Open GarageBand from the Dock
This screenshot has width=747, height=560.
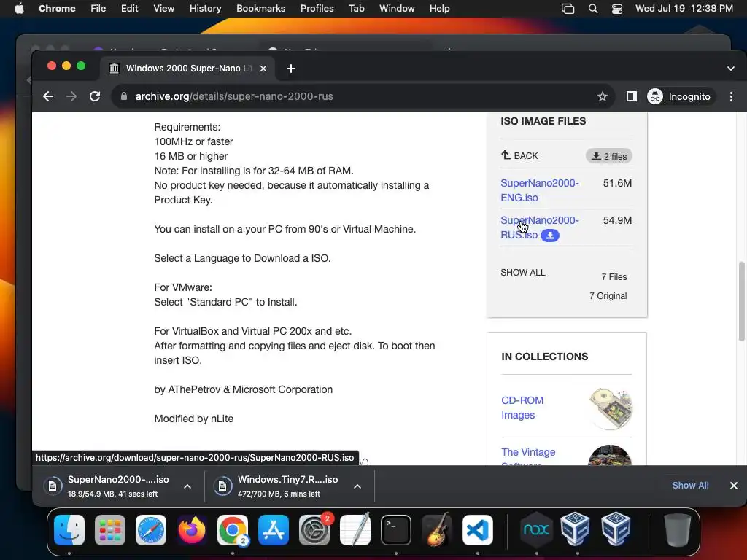click(437, 529)
